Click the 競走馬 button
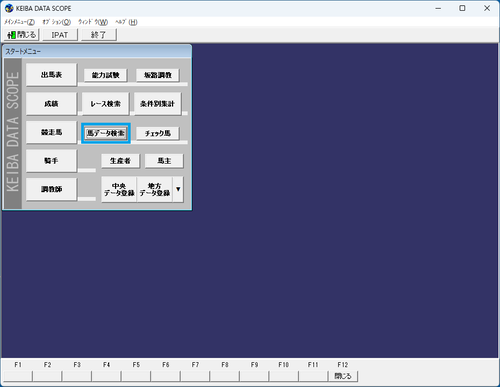Image resolution: width=500 pixels, height=387 pixels. coord(51,132)
